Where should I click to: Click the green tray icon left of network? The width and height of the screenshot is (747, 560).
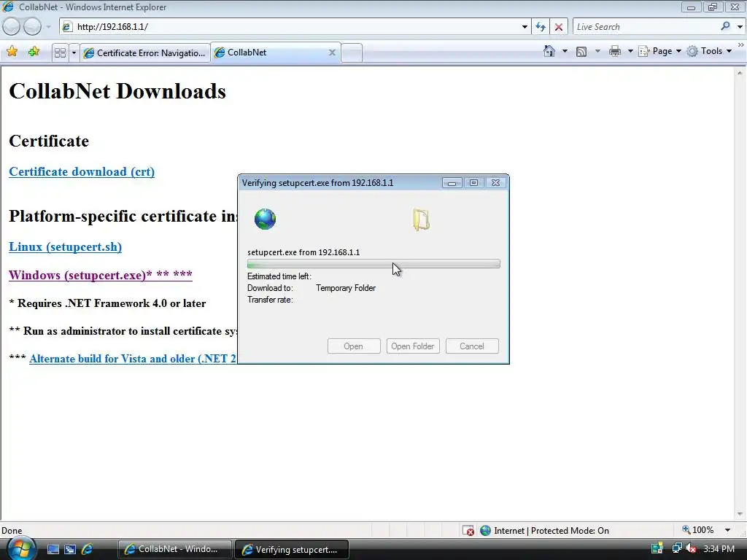(657, 548)
